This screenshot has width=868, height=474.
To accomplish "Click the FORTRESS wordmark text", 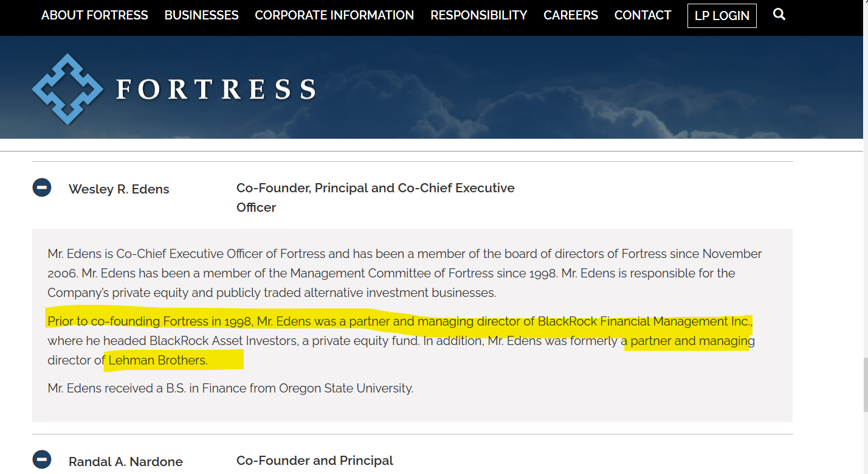I will pos(216,89).
